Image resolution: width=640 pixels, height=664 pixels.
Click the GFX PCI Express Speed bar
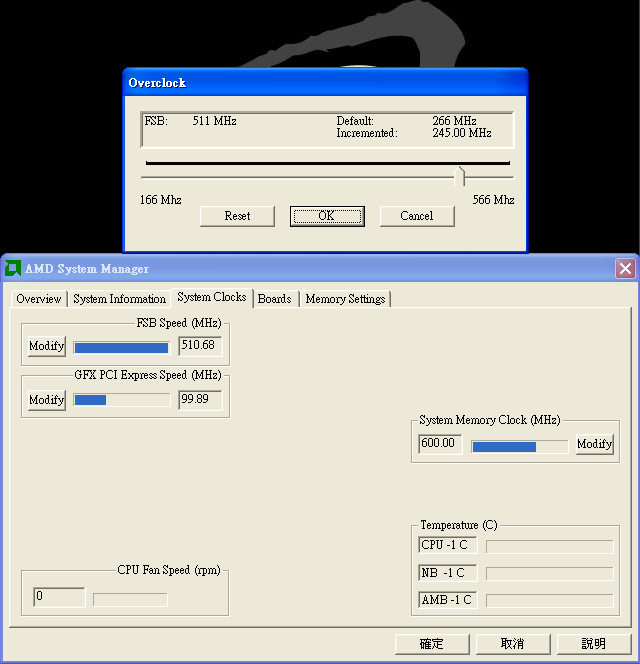(122, 400)
